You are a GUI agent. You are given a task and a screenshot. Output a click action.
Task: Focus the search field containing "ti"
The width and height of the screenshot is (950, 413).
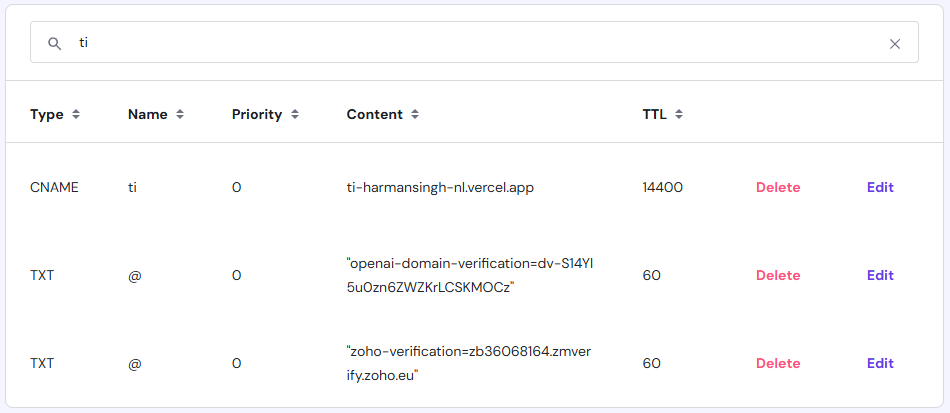click(474, 42)
